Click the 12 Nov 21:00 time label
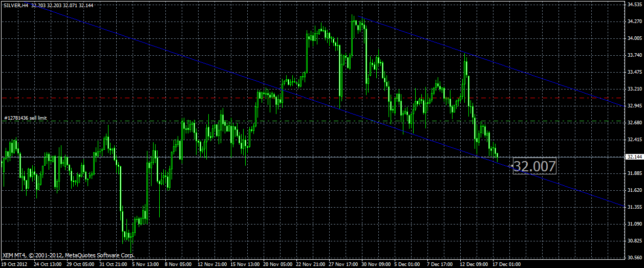 tap(212, 264)
